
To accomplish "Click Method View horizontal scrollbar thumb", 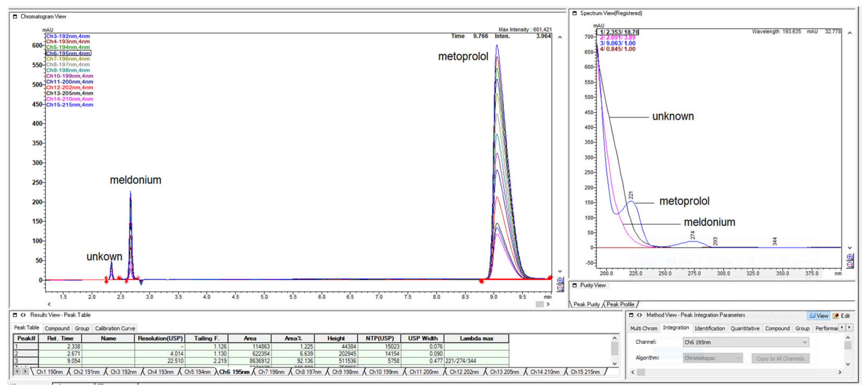I will (x=641, y=372).
